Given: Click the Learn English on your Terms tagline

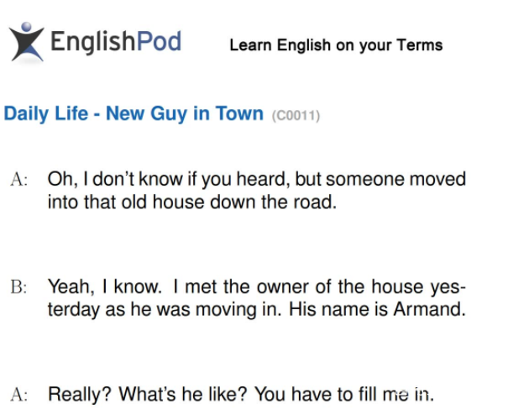Looking at the screenshot, I should (336, 45).
